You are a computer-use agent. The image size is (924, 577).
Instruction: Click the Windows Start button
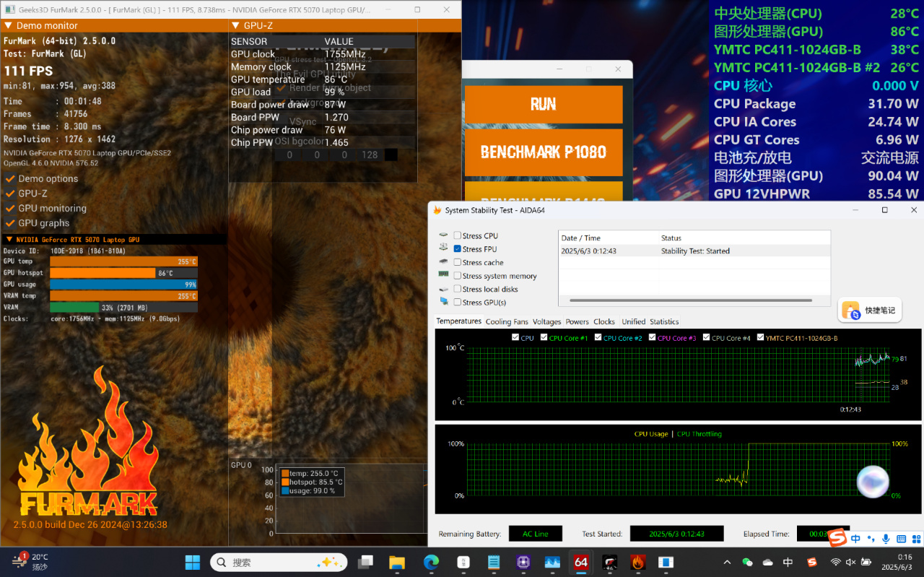(x=193, y=562)
